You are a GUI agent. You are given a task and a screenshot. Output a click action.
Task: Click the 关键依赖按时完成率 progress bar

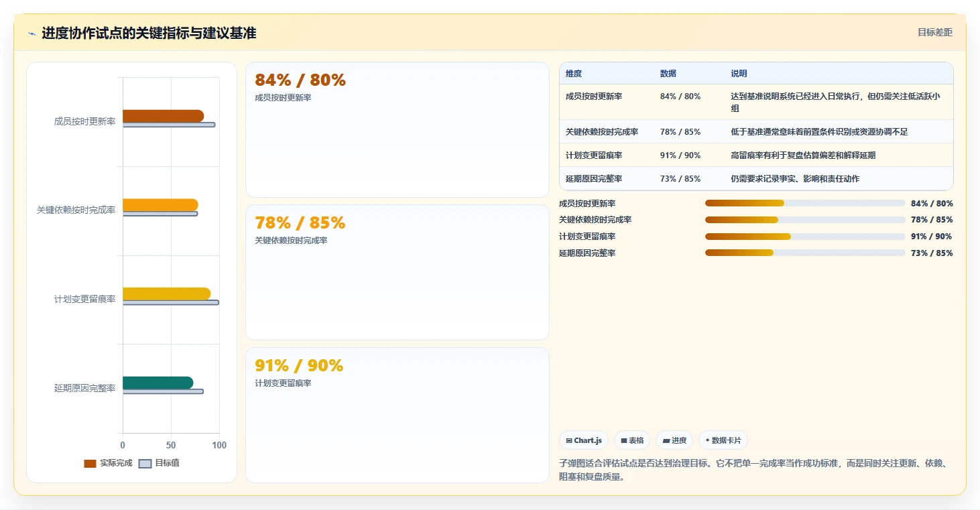[805, 220]
